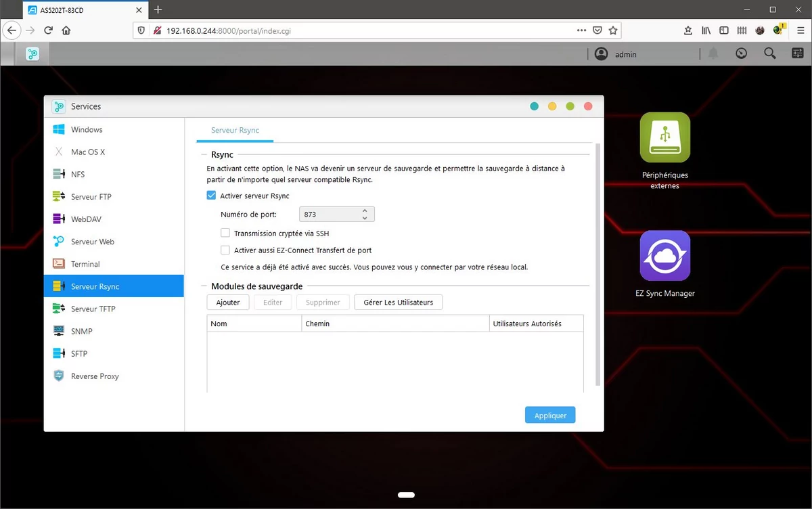Open Serveur TFTP settings

(x=114, y=308)
